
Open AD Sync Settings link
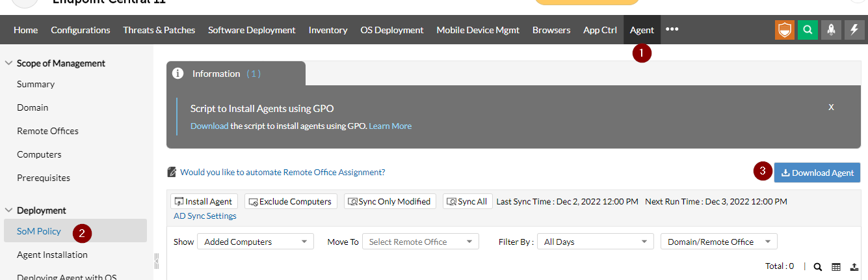pyautogui.click(x=205, y=216)
